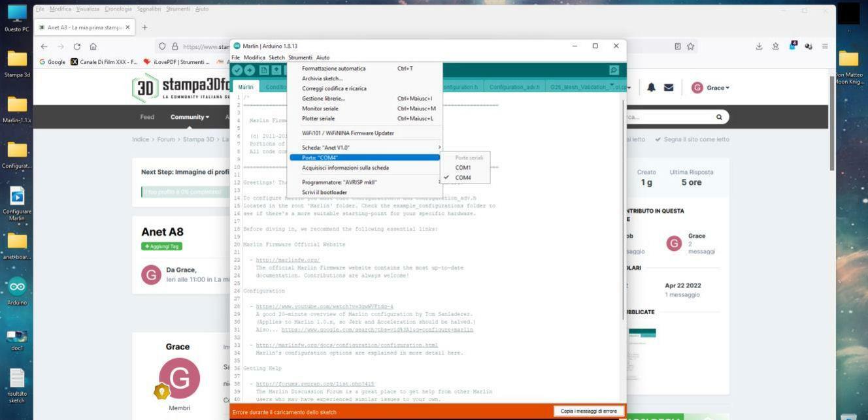Open the marlinfw.org configuration docs link
Screen dimensions: 868x420
tap(346, 345)
